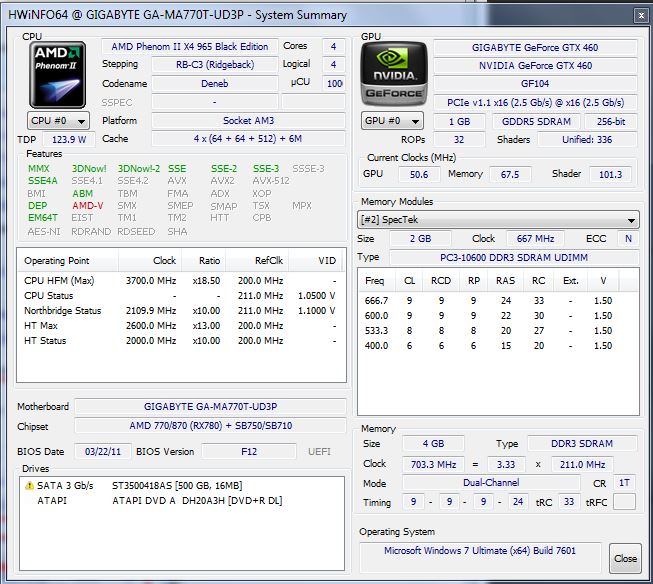The height and width of the screenshot is (584, 653).
Task: Click the Ratio column header
Action: tap(204, 261)
